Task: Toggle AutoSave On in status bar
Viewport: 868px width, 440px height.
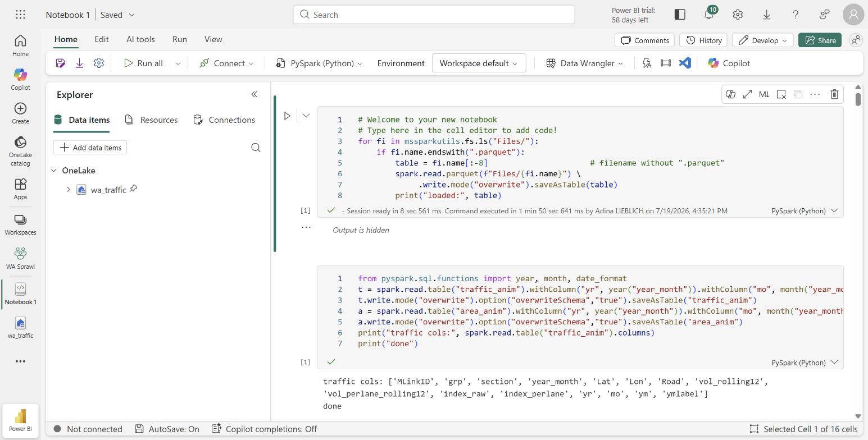Action: [x=167, y=429]
